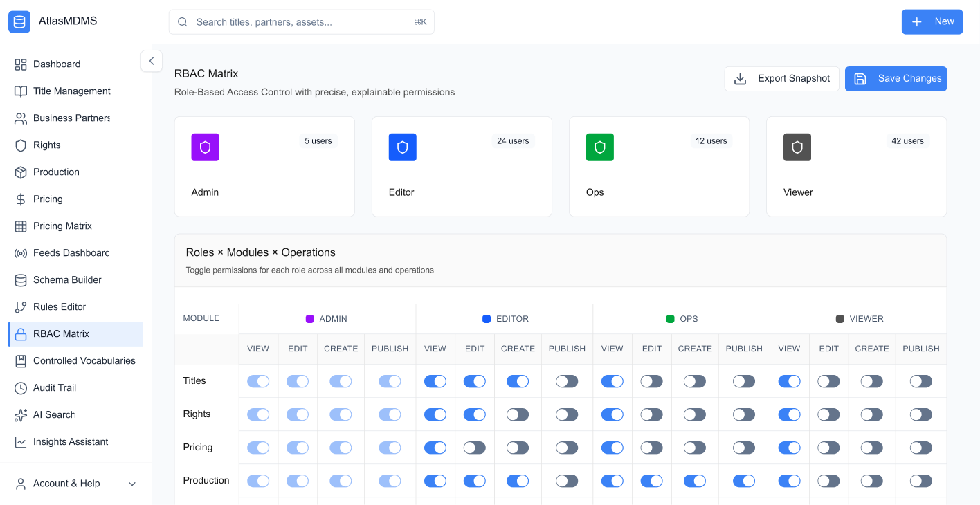Disable Editor VIEW permission for Titles
The image size is (980, 505).
tap(435, 380)
